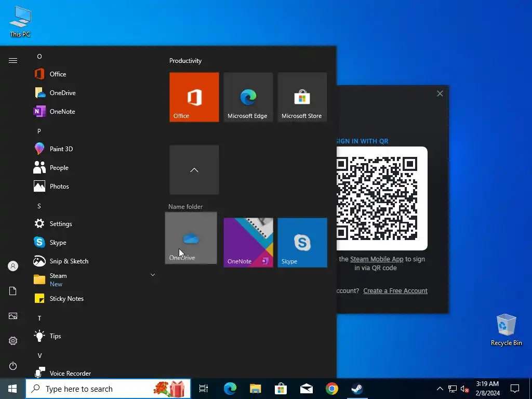Click the Office tile in Productivity group
The image size is (532, 399).
(194, 97)
